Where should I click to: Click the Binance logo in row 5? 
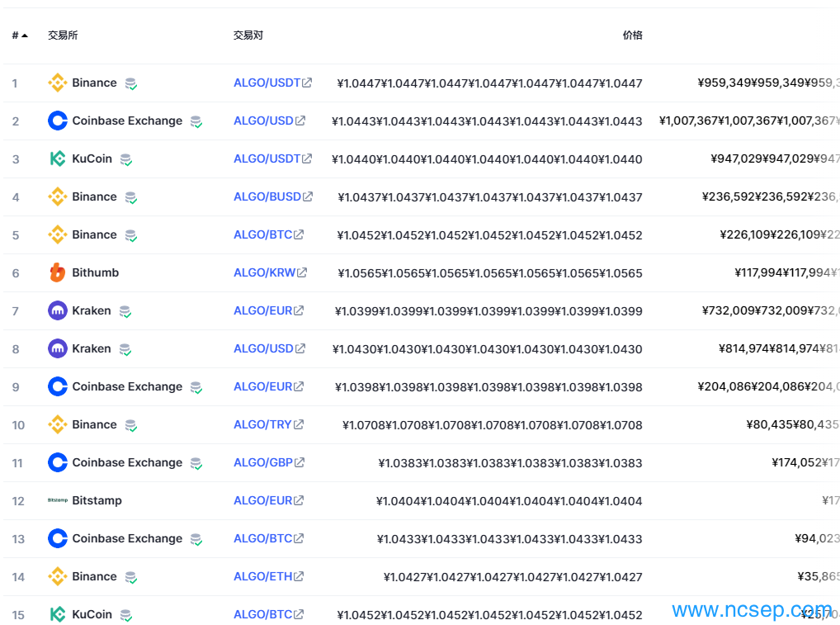[57, 234]
